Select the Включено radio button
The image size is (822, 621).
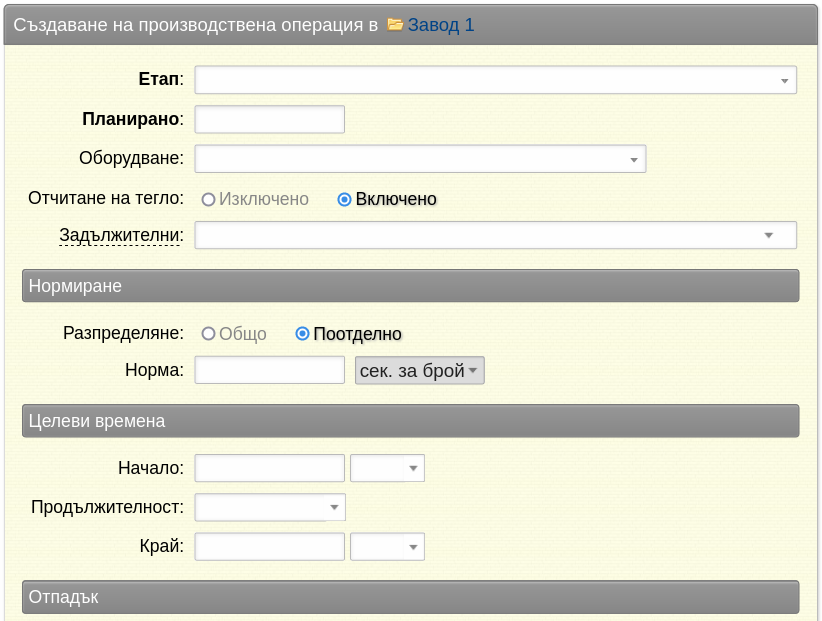click(x=344, y=200)
